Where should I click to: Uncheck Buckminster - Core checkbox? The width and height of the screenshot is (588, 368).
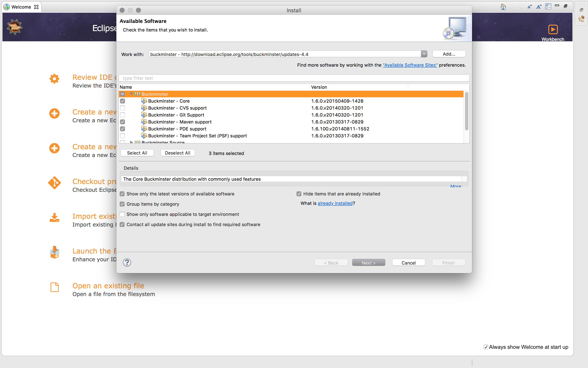(x=122, y=101)
